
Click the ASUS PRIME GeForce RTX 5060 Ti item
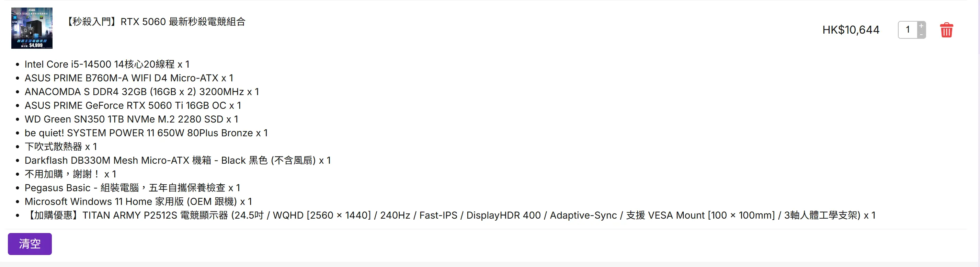(x=133, y=105)
